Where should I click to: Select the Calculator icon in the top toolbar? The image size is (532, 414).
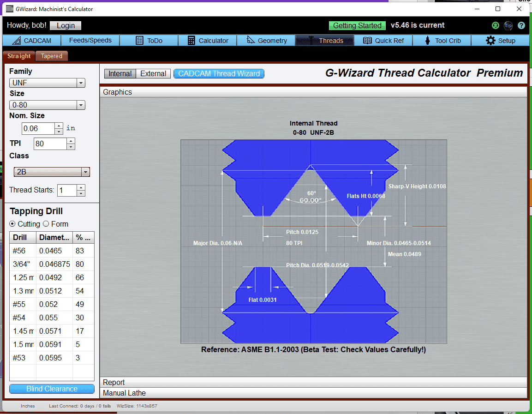pos(191,40)
